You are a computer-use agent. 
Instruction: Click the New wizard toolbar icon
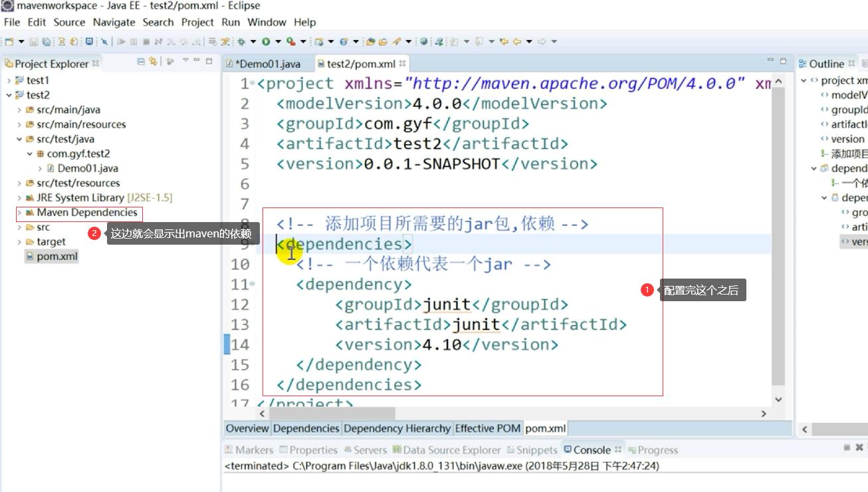pyautogui.click(x=9, y=41)
